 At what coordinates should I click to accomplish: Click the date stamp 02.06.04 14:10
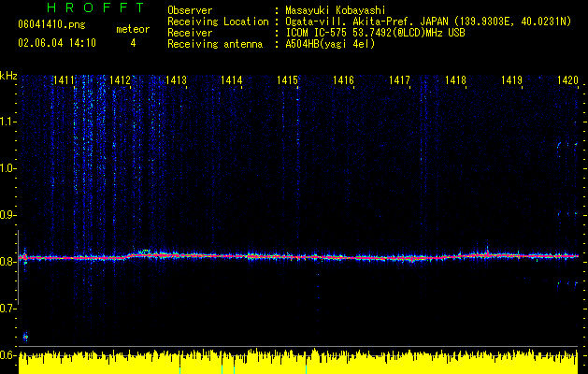(57, 43)
